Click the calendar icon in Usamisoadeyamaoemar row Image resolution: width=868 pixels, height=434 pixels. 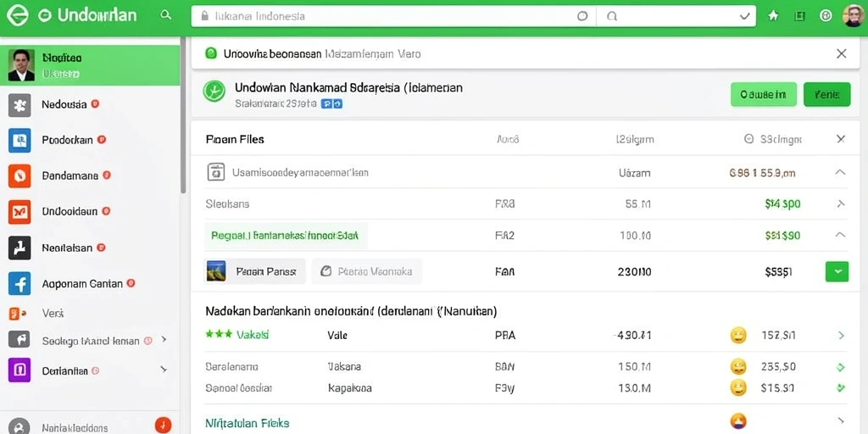tap(215, 172)
